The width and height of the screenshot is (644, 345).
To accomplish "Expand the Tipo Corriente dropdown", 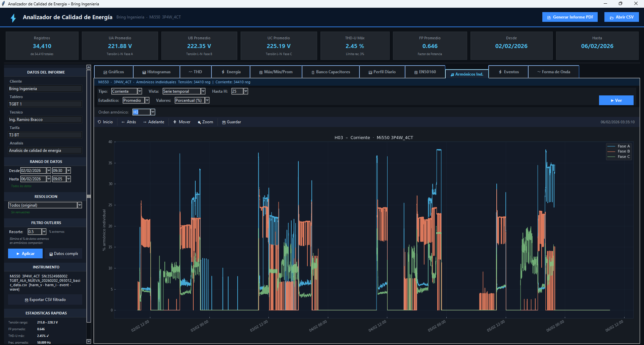I will [140, 91].
